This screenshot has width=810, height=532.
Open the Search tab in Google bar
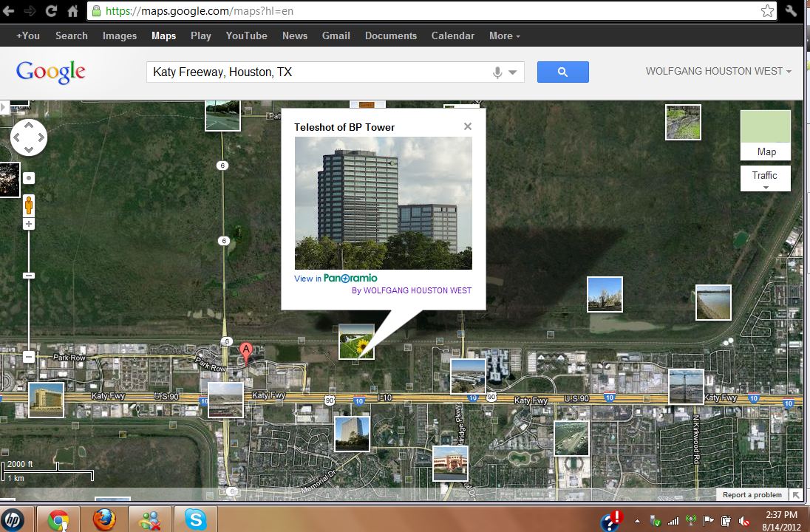point(71,35)
